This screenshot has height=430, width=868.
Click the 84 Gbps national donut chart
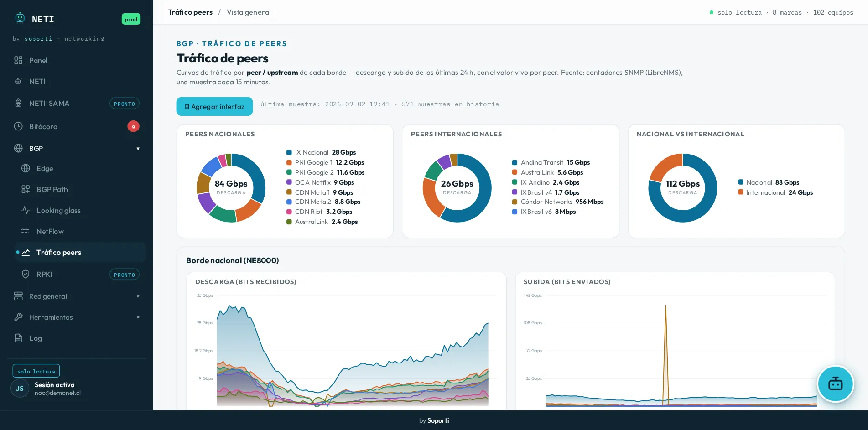coord(231,187)
